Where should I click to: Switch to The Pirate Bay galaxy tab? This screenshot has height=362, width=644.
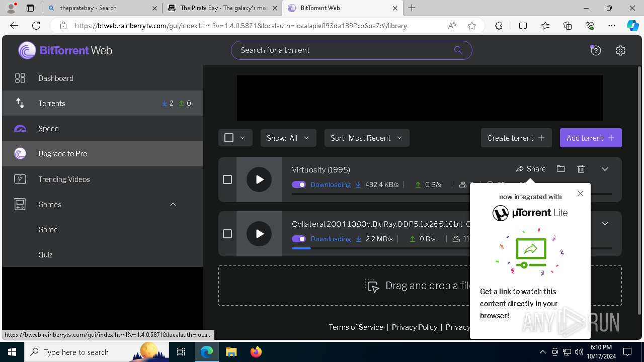coord(222,8)
